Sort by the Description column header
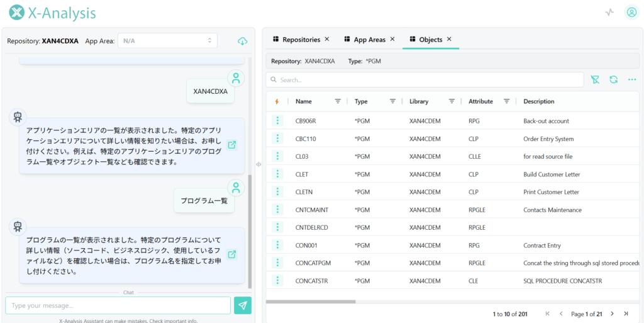 pyautogui.click(x=539, y=101)
